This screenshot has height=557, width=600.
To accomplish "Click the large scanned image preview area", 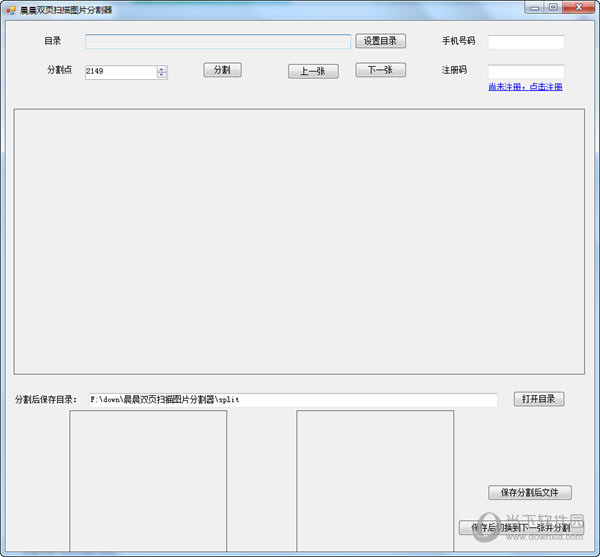I will click(x=299, y=241).
